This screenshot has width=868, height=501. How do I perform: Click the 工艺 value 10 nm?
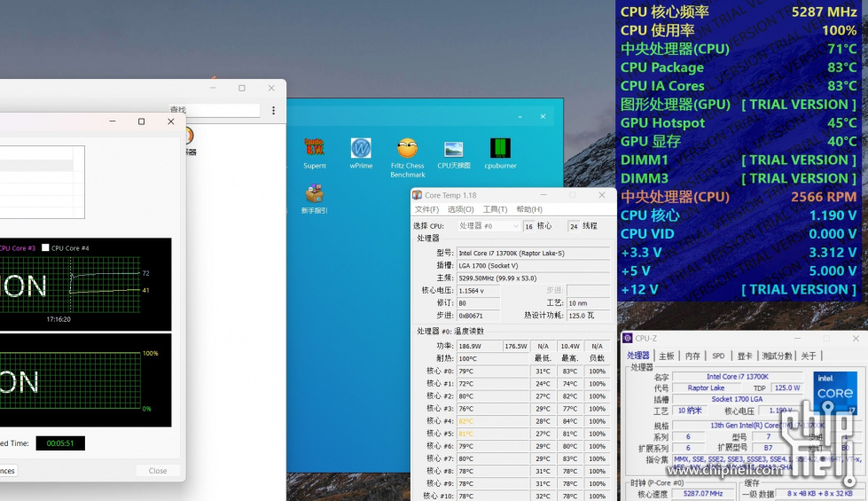coord(589,303)
